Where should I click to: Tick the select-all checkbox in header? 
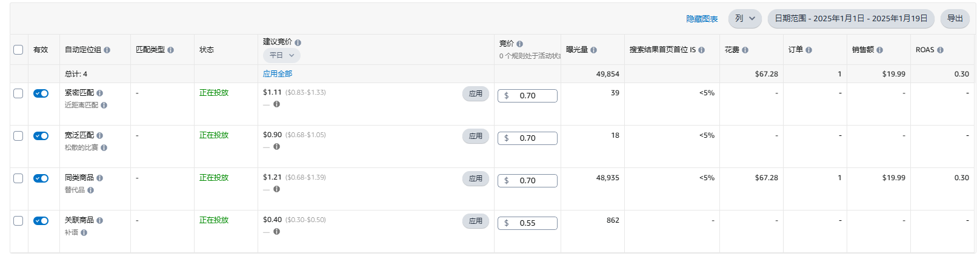coord(18,50)
